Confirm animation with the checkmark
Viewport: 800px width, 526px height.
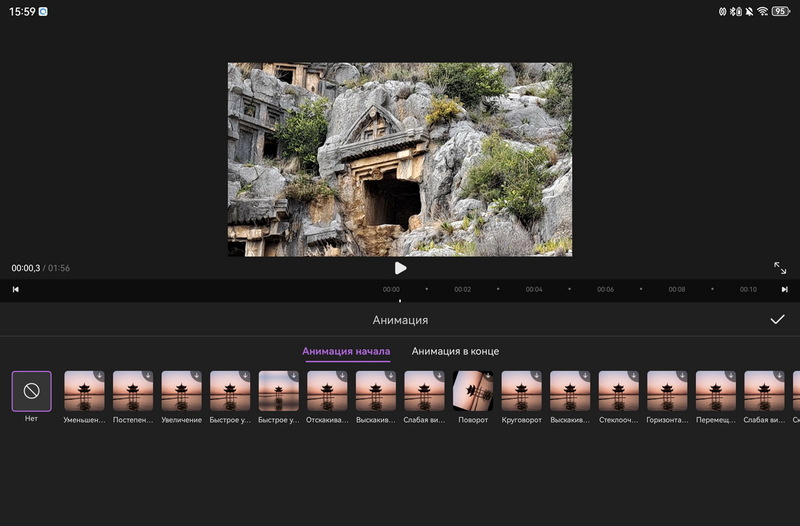tap(777, 319)
